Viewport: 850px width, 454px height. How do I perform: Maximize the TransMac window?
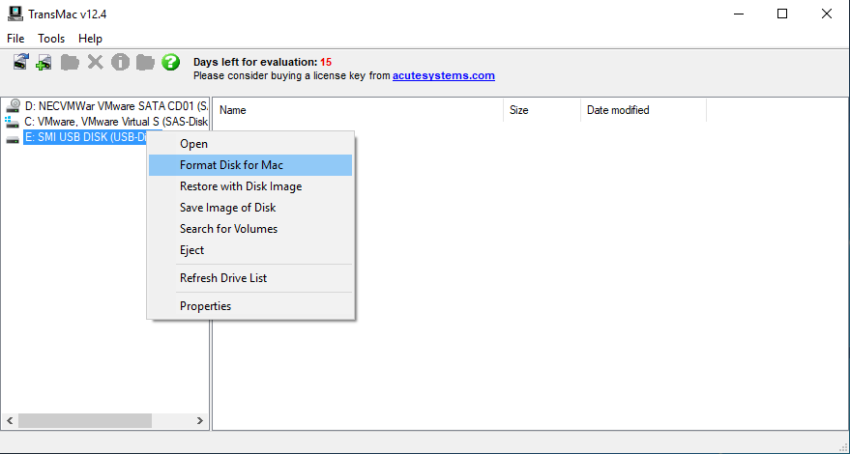[782, 14]
